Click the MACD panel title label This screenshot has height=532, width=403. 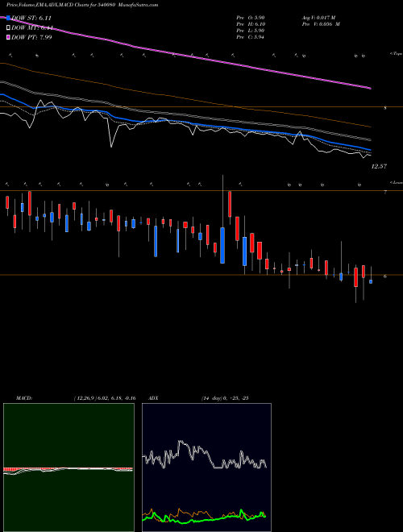pos(23,398)
